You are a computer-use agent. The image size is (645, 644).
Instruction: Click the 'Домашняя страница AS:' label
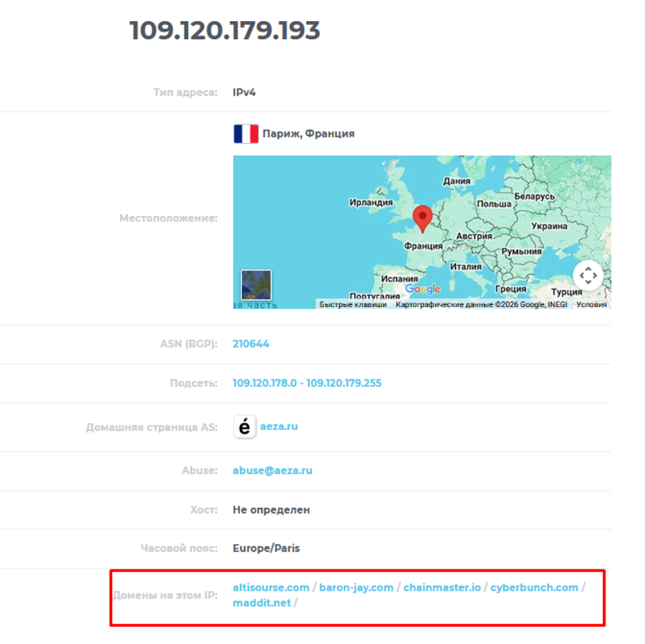tap(152, 427)
